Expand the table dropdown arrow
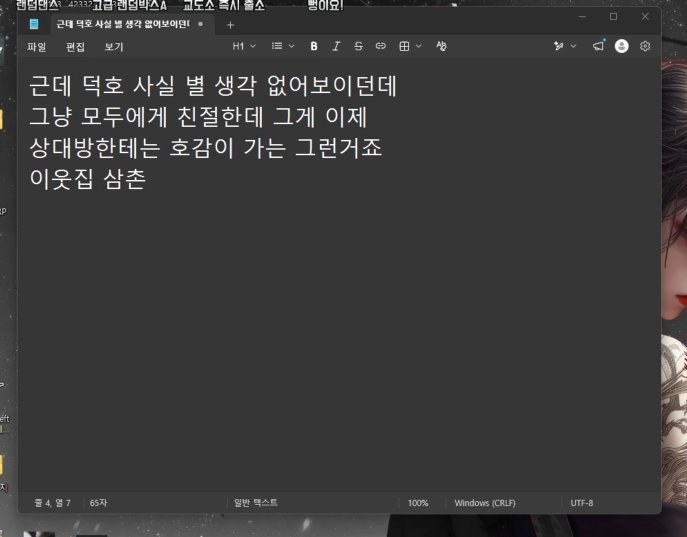 tap(418, 46)
